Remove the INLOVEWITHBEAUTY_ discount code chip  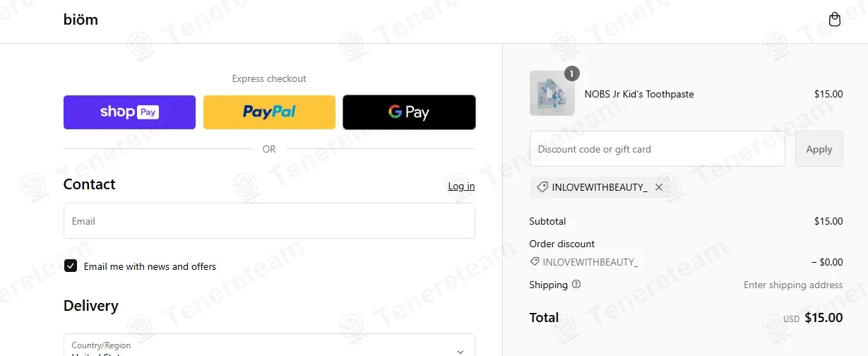659,187
